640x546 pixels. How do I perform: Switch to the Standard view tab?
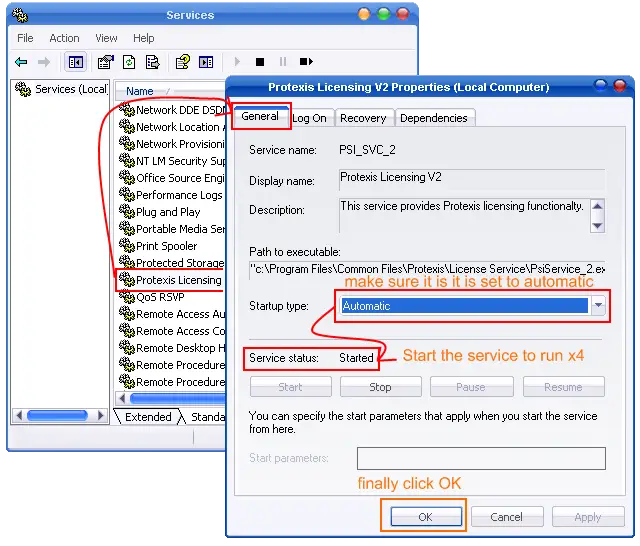point(208,417)
